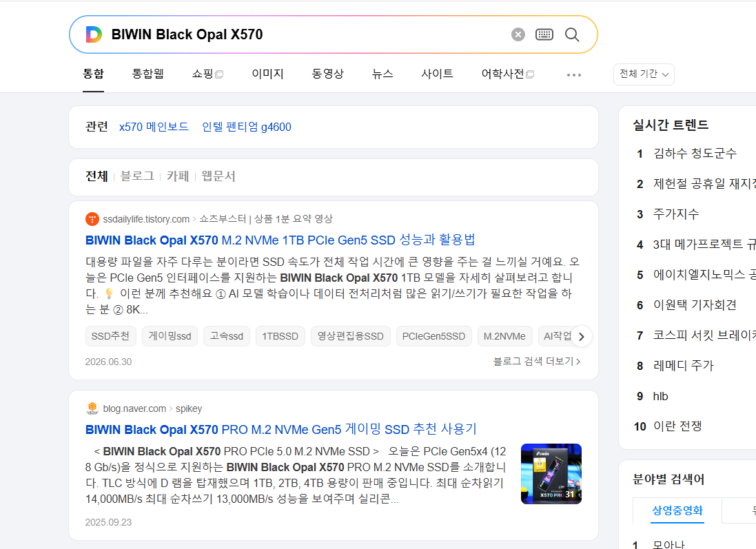
Task: Open trend 6 이원택 기자회견
Action: [694, 304]
